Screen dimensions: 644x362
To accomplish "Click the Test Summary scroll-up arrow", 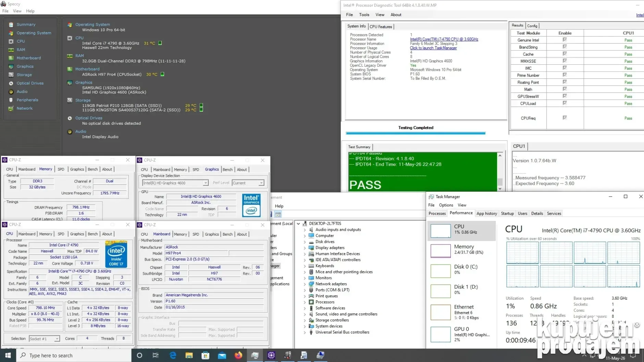I will pyautogui.click(x=500, y=156).
